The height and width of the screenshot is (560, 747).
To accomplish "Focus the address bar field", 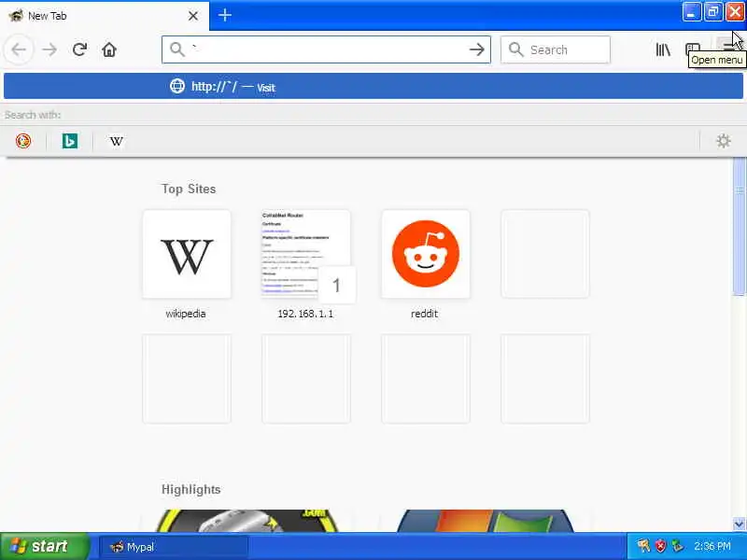I will [x=326, y=49].
